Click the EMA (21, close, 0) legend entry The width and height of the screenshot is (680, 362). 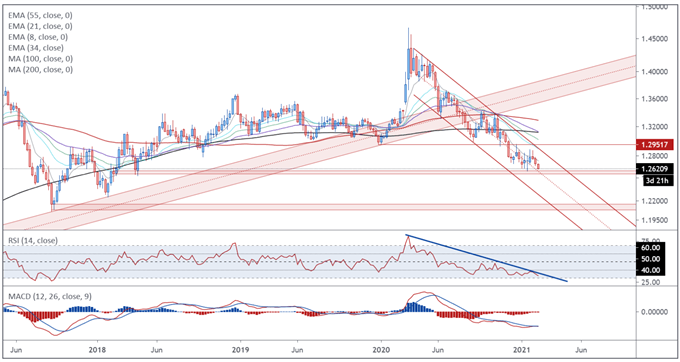coord(40,26)
